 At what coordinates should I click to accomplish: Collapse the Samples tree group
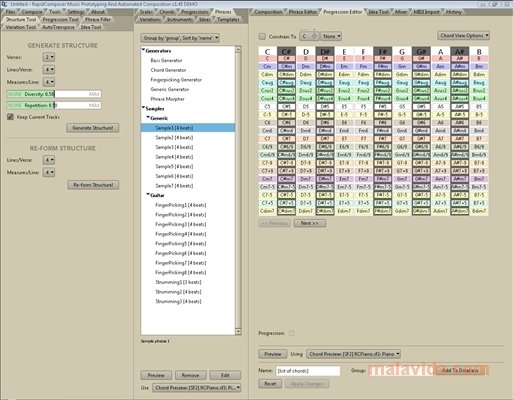[x=143, y=108]
